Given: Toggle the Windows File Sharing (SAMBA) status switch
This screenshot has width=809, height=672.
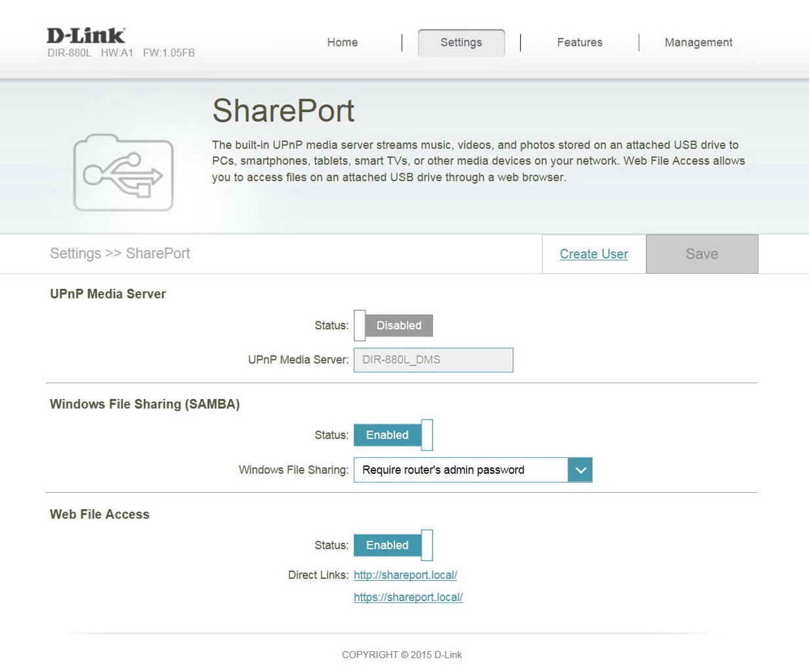Looking at the screenshot, I should pyautogui.click(x=393, y=435).
